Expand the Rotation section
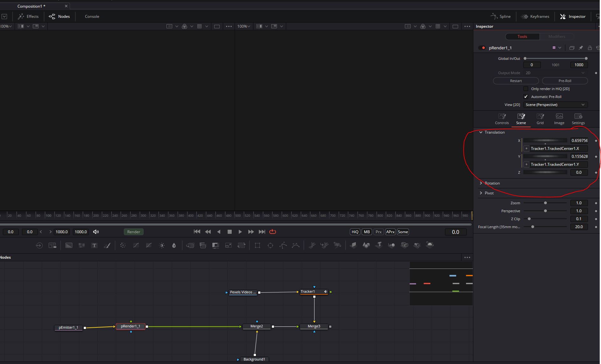This screenshot has height=364, width=601. coord(481,183)
